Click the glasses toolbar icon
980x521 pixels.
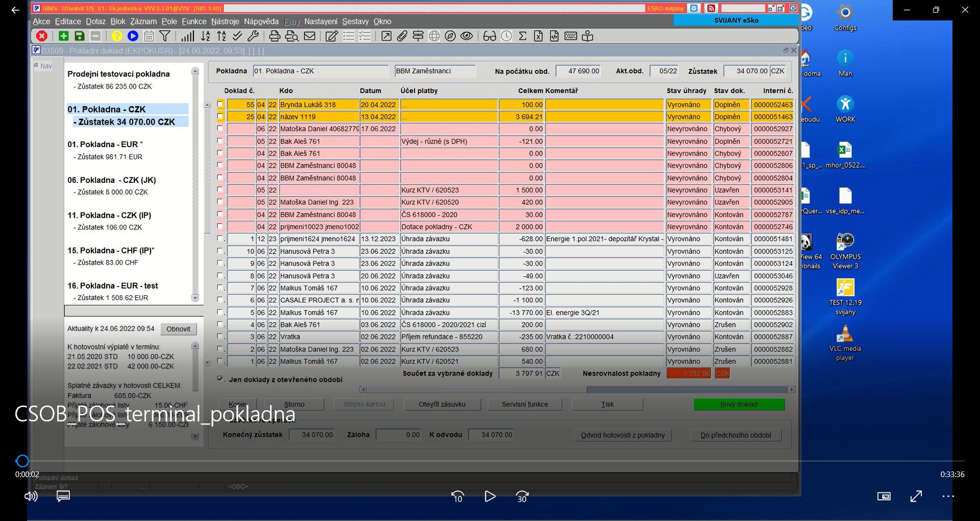coord(489,36)
